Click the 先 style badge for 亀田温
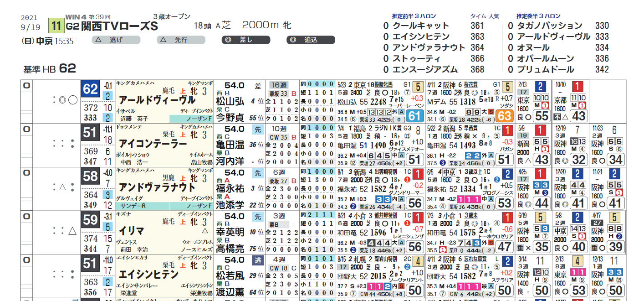 [257, 130]
